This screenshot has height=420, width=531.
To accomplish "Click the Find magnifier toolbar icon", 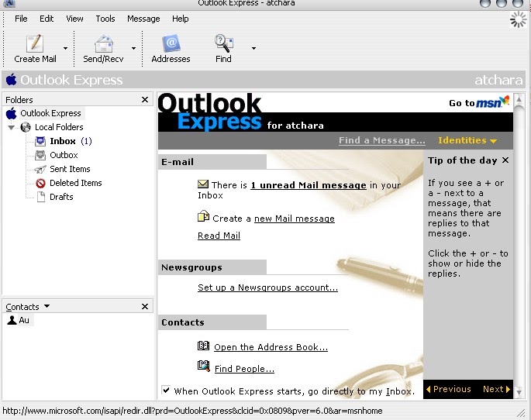I will pos(223,43).
